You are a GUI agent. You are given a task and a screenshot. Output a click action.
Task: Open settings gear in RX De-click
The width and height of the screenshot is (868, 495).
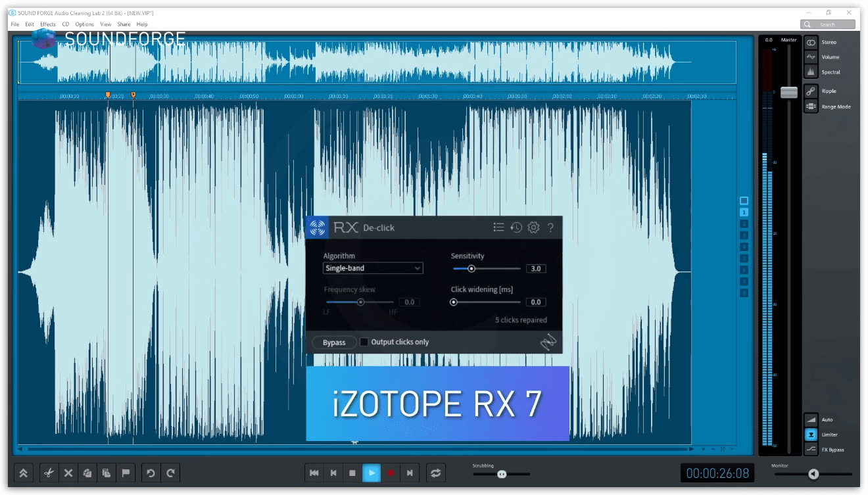(533, 227)
